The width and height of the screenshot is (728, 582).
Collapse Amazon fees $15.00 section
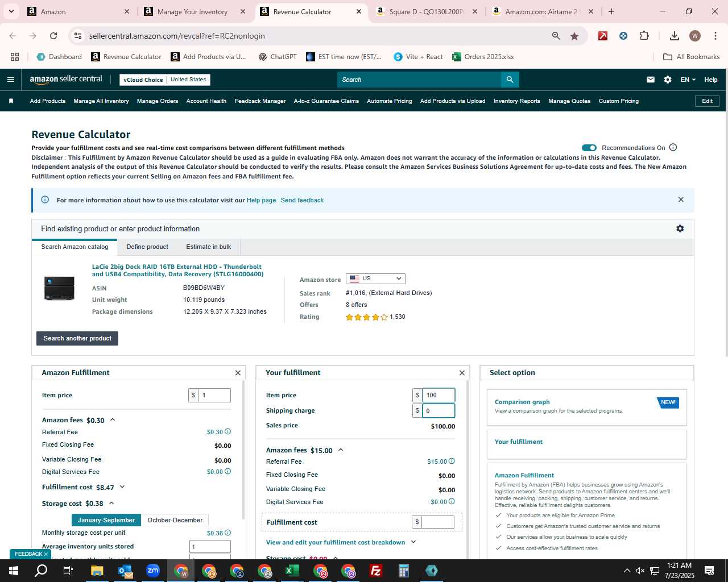pos(341,450)
